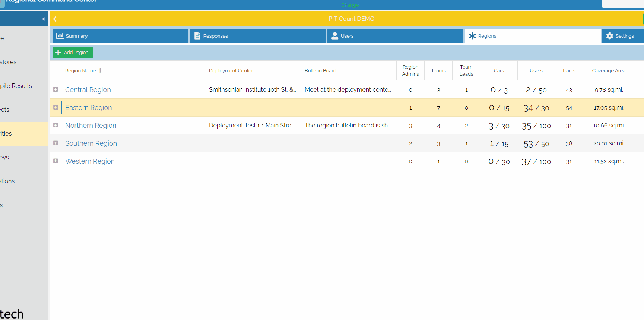644x320 pixels.
Task: Collapse the left sidebar with arrow
Action: pyautogui.click(x=43, y=19)
